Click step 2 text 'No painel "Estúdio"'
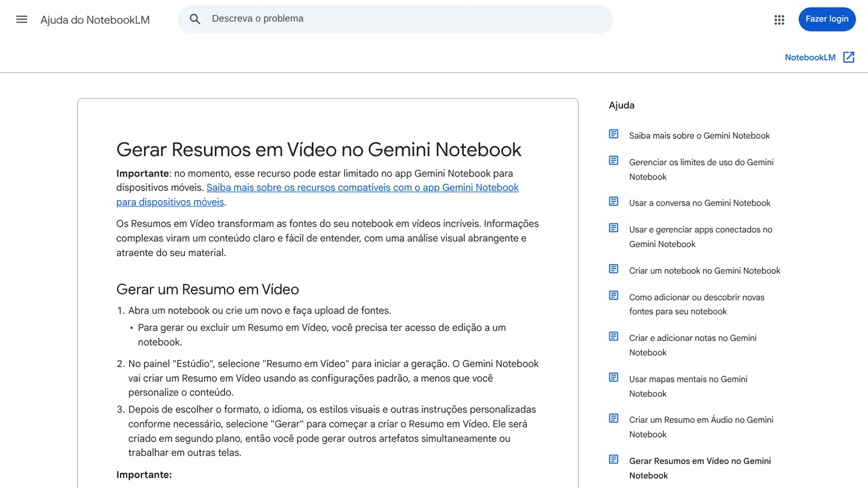Image resolution: width=868 pixels, height=488 pixels. tap(334, 378)
